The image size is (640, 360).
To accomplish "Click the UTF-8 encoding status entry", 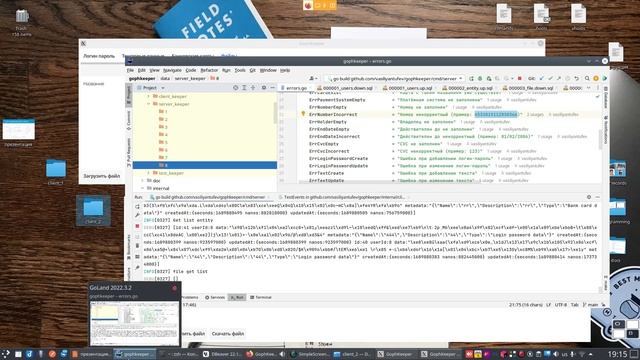I will click(561, 304).
